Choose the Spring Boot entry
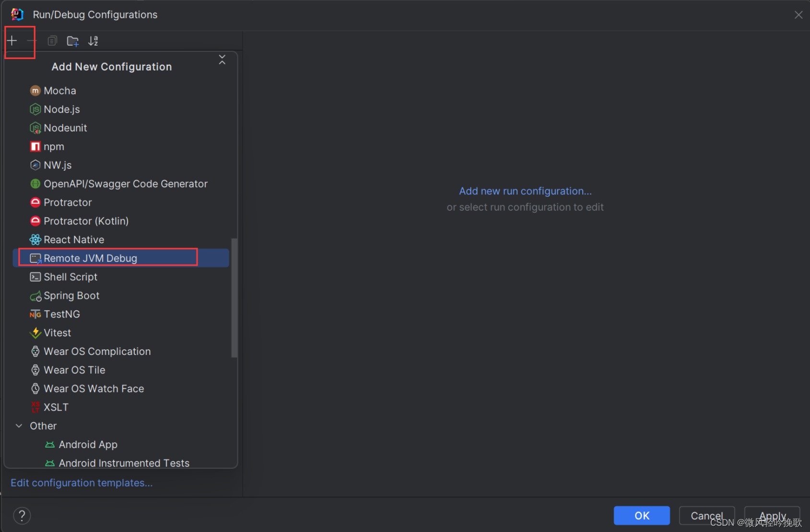Screen dimensions: 810x532 [121, 296]
